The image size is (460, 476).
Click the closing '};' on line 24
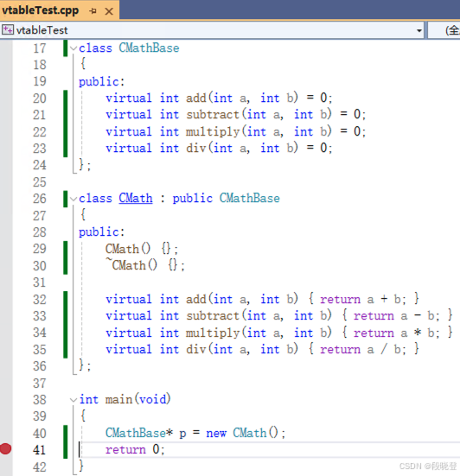(x=85, y=165)
